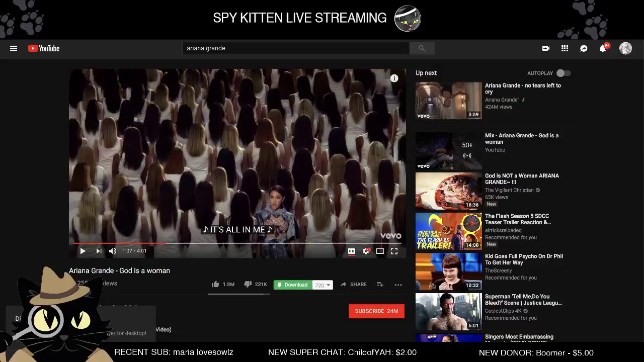Screen dimensions: 644x362
Task: Click the Flash trailer thumbnail
Action: tap(448, 231)
